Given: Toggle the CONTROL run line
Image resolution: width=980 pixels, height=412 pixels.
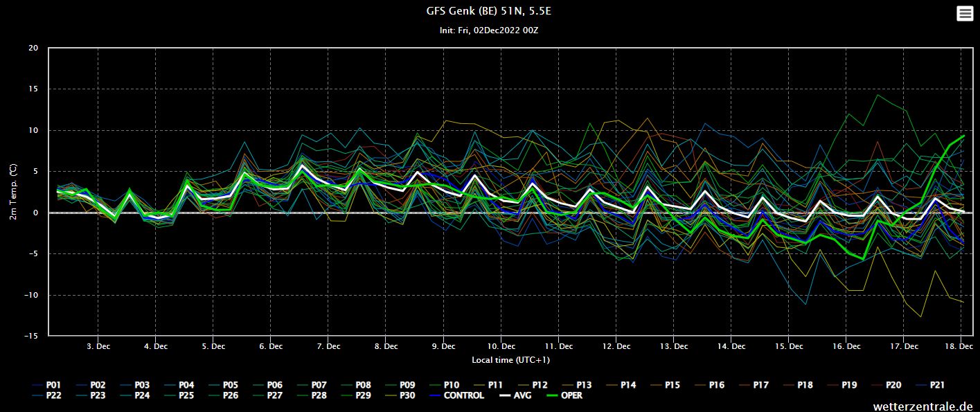Looking at the screenshot, I should tap(457, 396).
